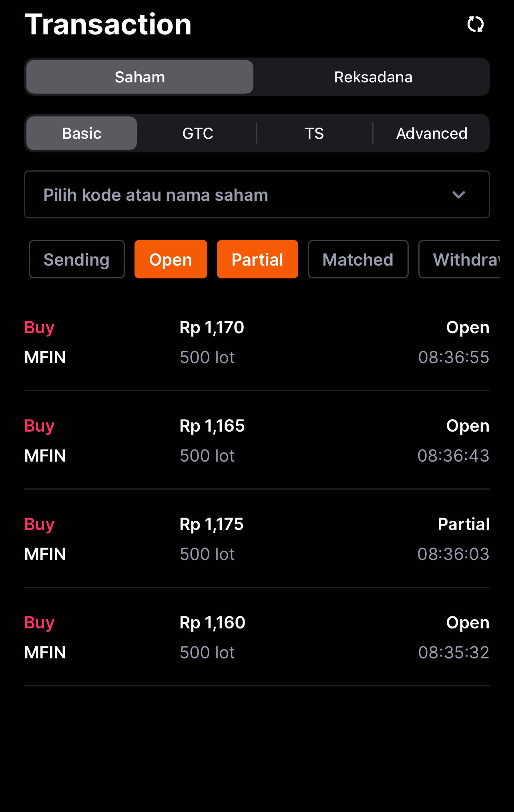Disable the Open status filter
This screenshot has height=812, width=514.
pyautogui.click(x=171, y=259)
